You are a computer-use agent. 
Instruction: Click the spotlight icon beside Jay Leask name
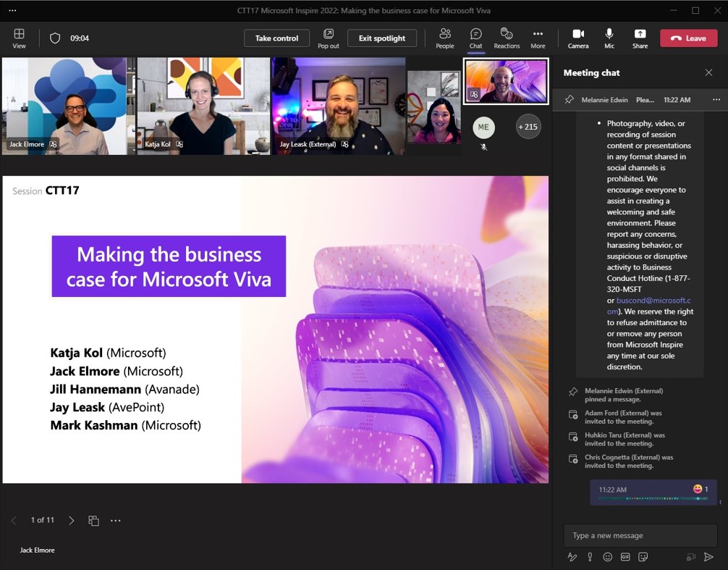[x=344, y=144]
